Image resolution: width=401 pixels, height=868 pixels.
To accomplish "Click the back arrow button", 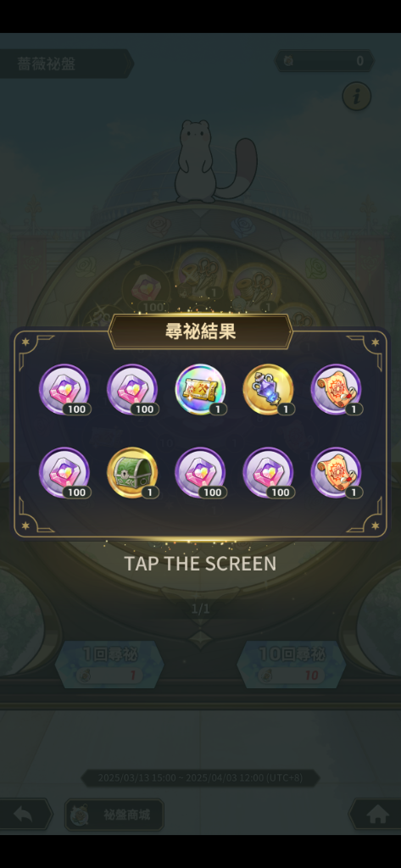I will 24,815.
